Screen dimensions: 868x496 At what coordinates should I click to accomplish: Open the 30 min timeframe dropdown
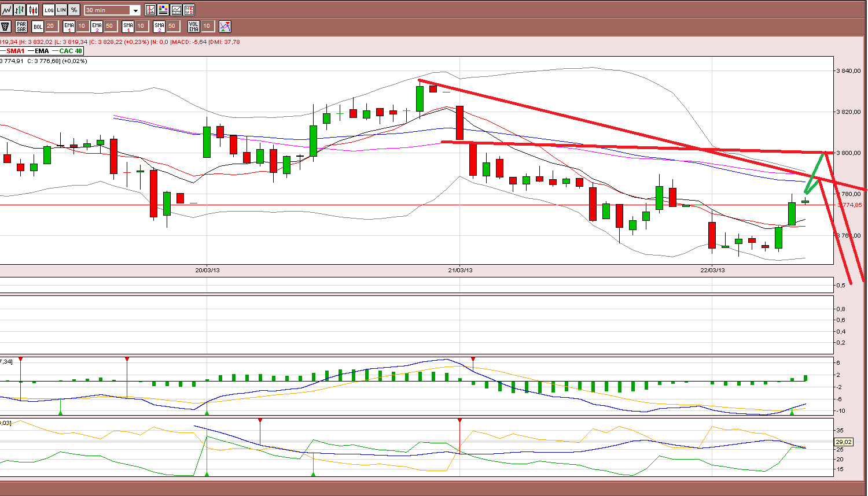pos(112,10)
